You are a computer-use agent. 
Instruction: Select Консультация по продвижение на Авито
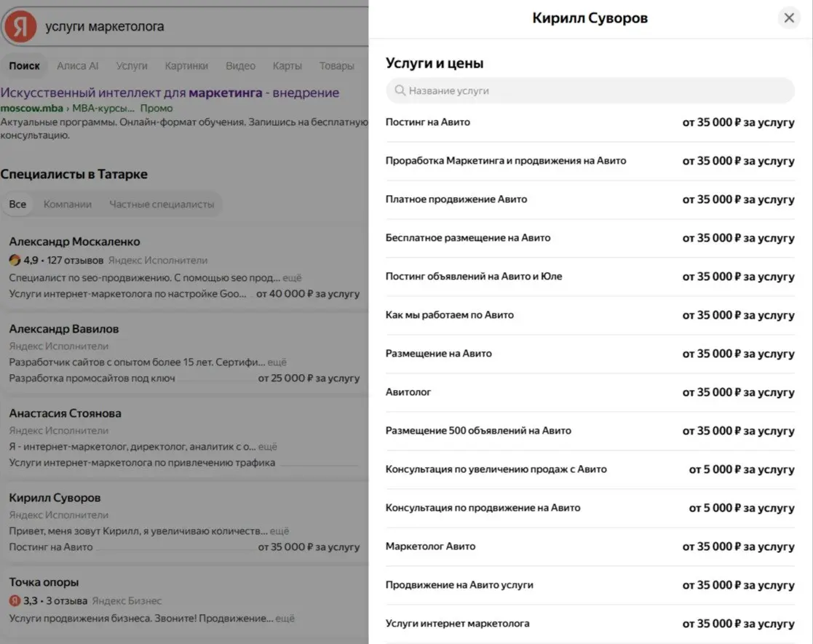point(590,508)
